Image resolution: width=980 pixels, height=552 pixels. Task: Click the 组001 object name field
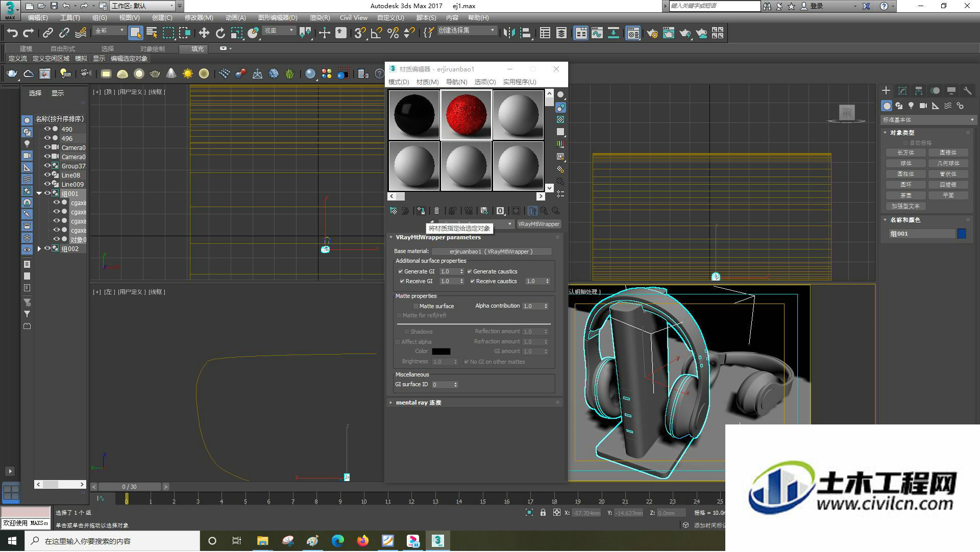coord(921,234)
